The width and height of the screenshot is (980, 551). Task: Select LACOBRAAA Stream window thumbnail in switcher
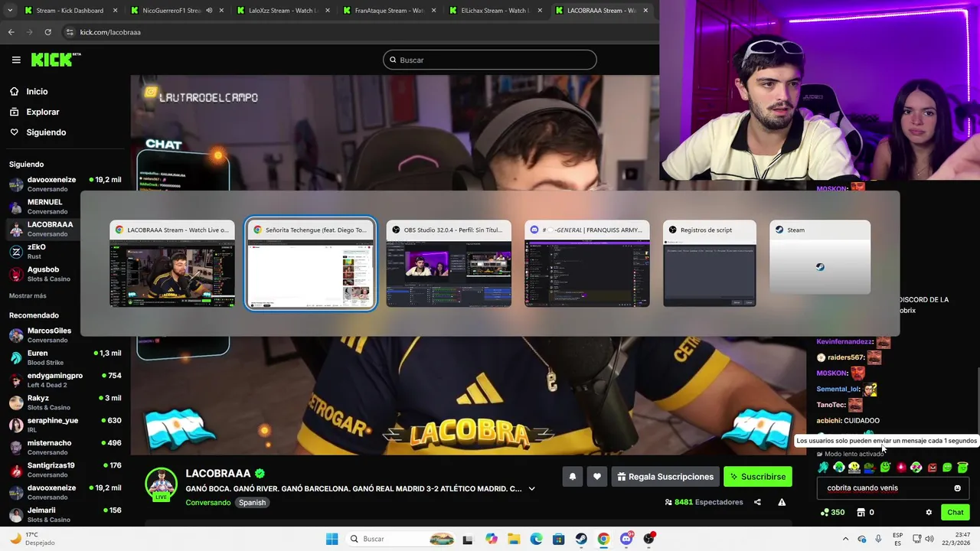[x=172, y=265]
